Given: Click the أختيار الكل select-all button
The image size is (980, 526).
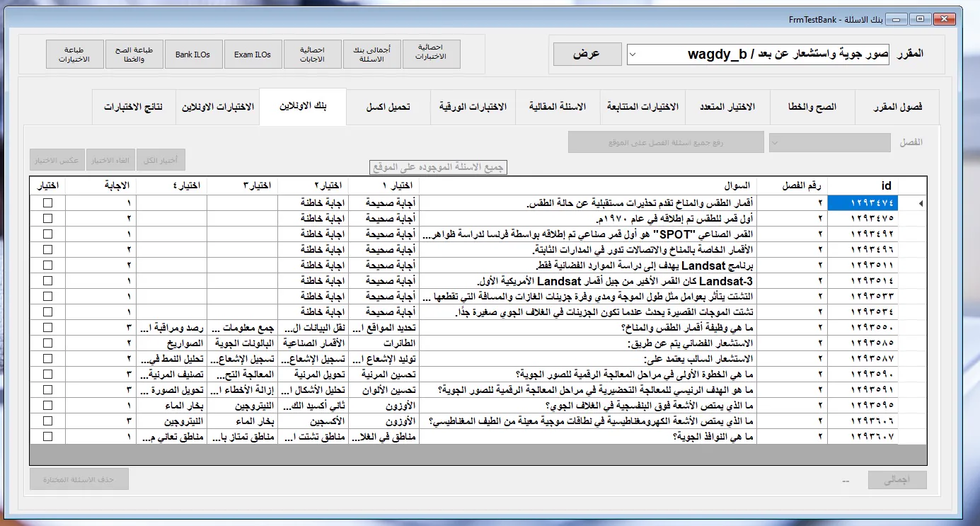Looking at the screenshot, I should 161,160.
